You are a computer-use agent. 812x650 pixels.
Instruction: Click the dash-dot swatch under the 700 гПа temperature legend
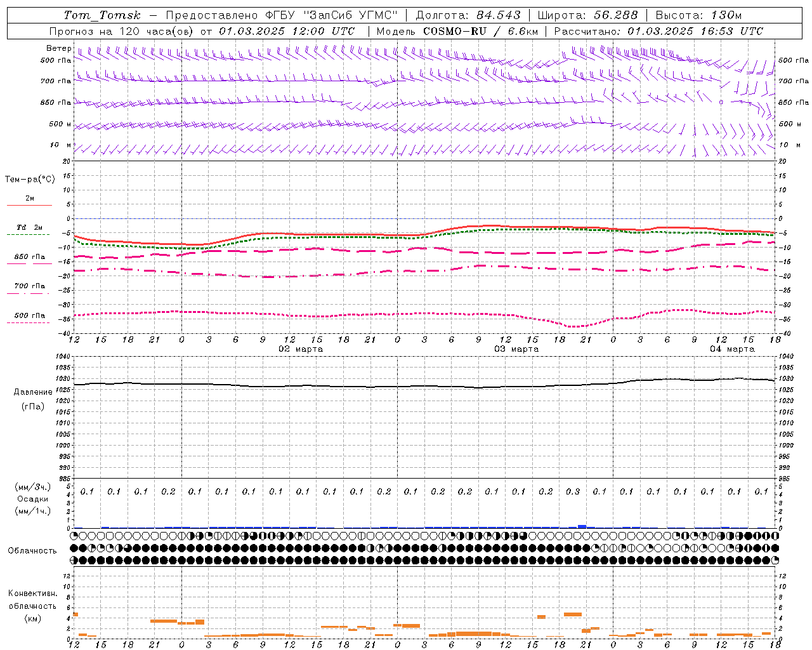(28, 293)
